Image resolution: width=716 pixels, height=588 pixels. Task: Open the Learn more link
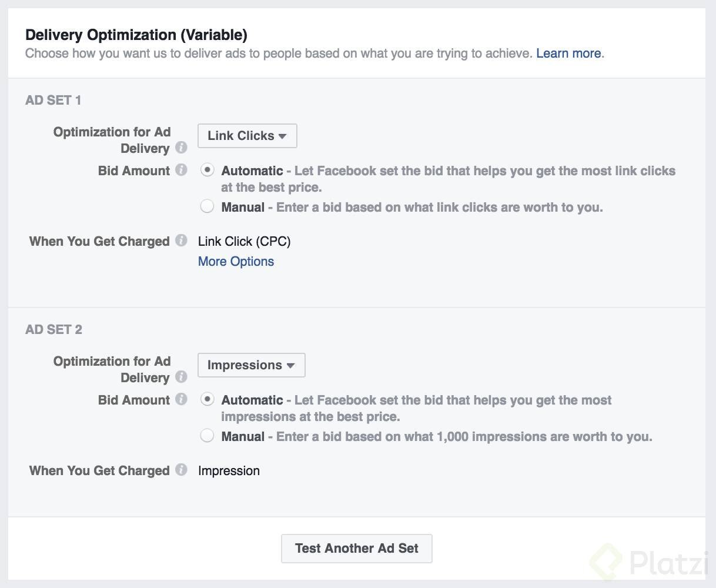coord(568,54)
